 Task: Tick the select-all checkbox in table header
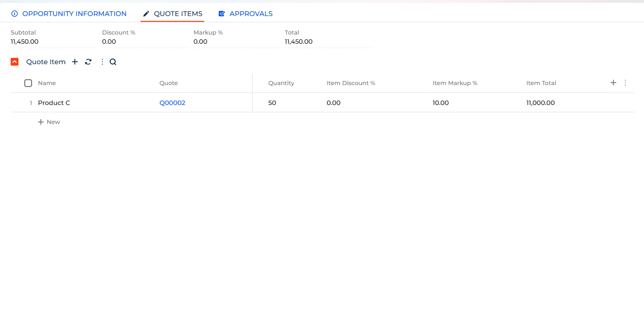tap(28, 83)
